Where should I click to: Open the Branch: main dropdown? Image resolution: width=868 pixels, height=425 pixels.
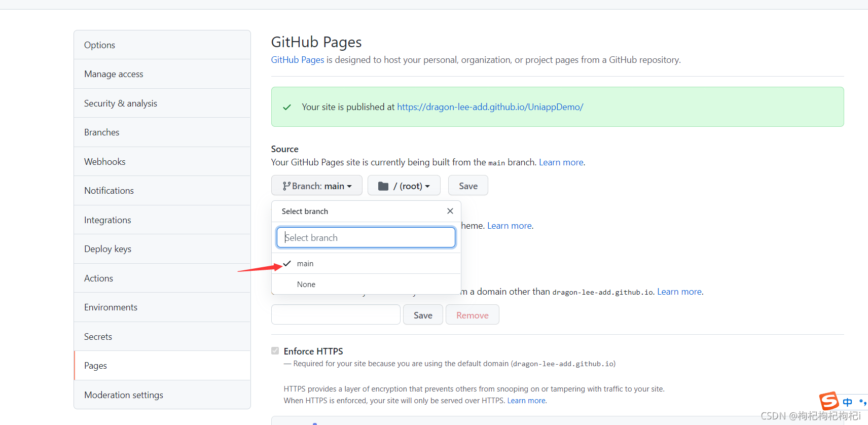point(317,186)
